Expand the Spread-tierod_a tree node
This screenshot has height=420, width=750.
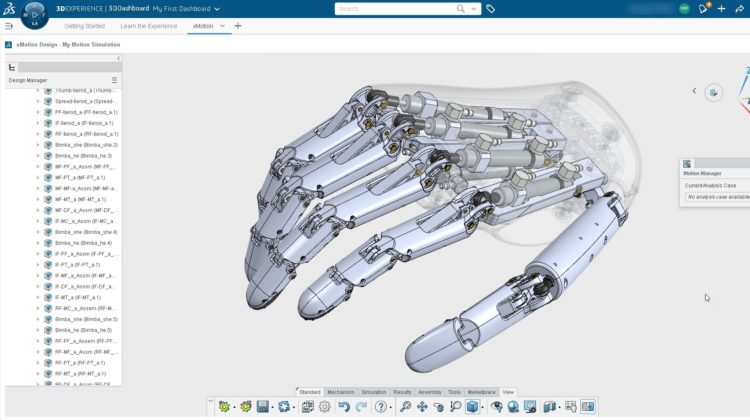(x=38, y=101)
